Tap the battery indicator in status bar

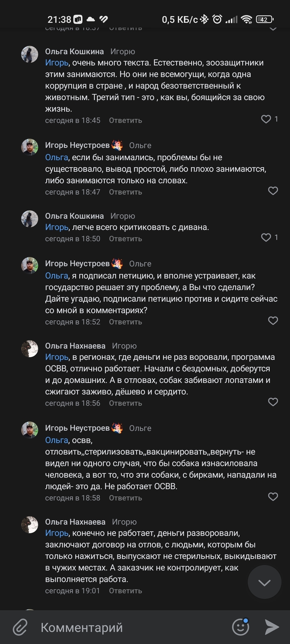click(x=264, y=19)
